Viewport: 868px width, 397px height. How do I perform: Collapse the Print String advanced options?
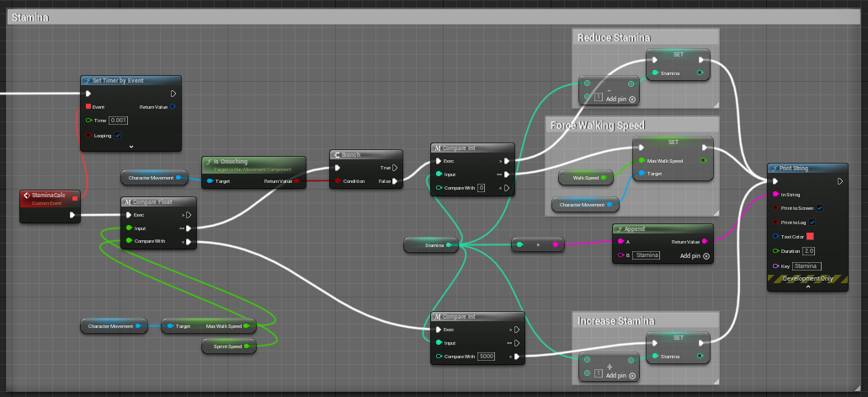808,287
